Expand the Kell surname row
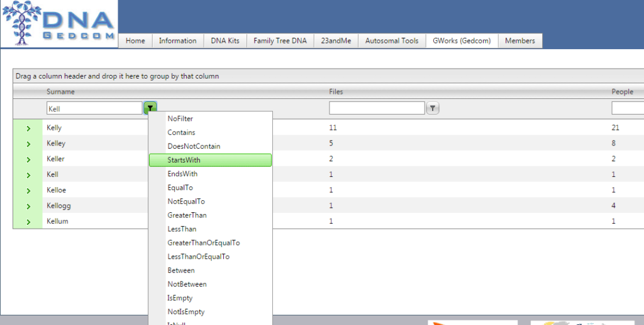The image size is (644, 325). pyautogui.click(x=28, y=175)
